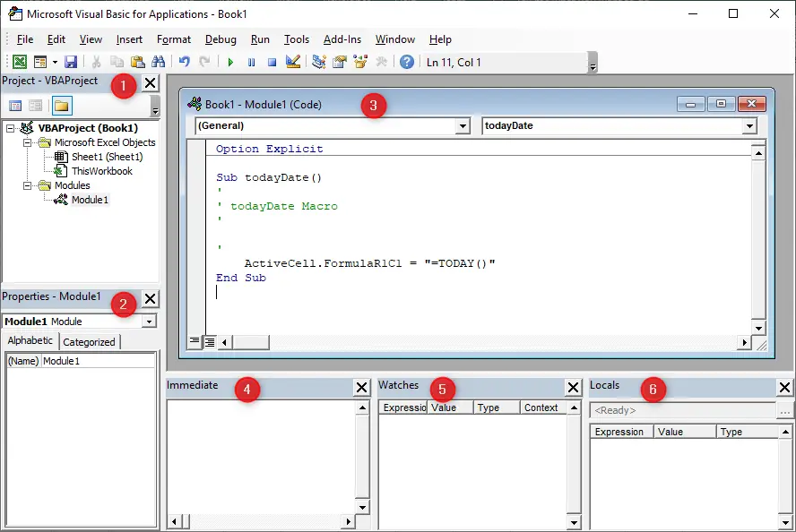The width and height of the screenshot is (796, 532).
Task: Open the File menu
Action: pyautogui.click(x=24, y=39)
